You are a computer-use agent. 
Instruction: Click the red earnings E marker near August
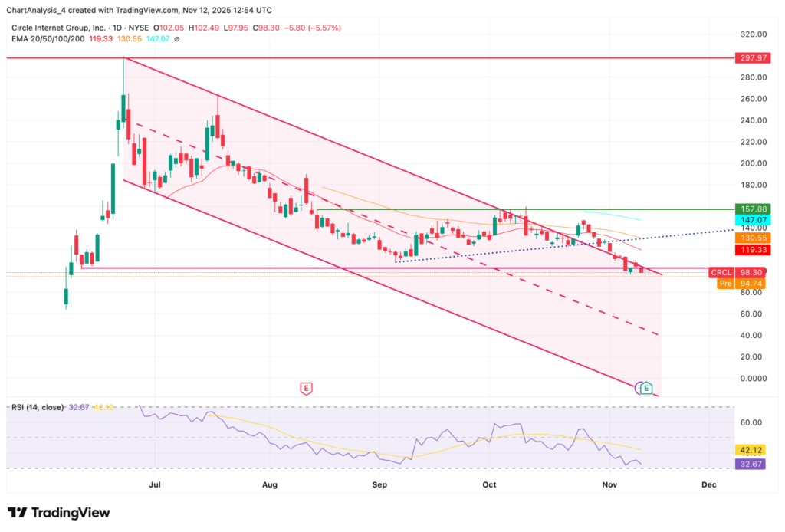click(x=306, y=388)
